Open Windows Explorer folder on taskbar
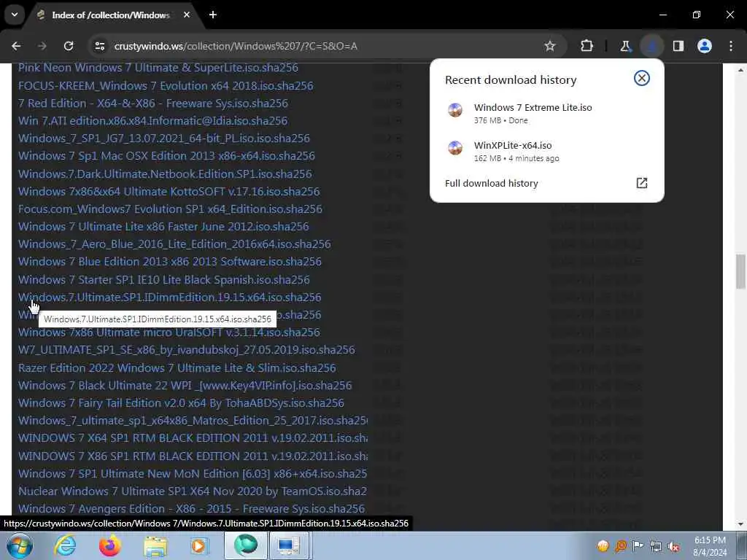Image resolution: width=747 pixels, height=560 pixels. click(155, 545)
